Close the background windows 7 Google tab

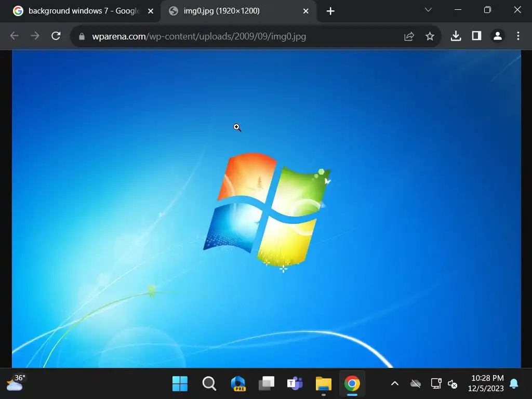151,11
